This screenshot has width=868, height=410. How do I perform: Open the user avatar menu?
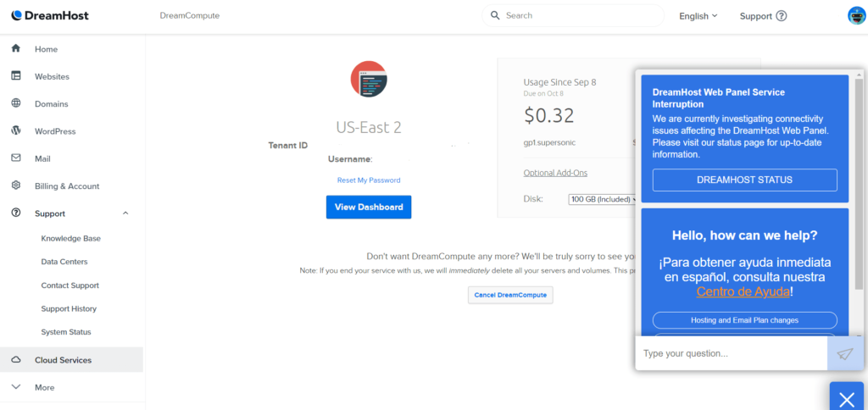(856, 15)
